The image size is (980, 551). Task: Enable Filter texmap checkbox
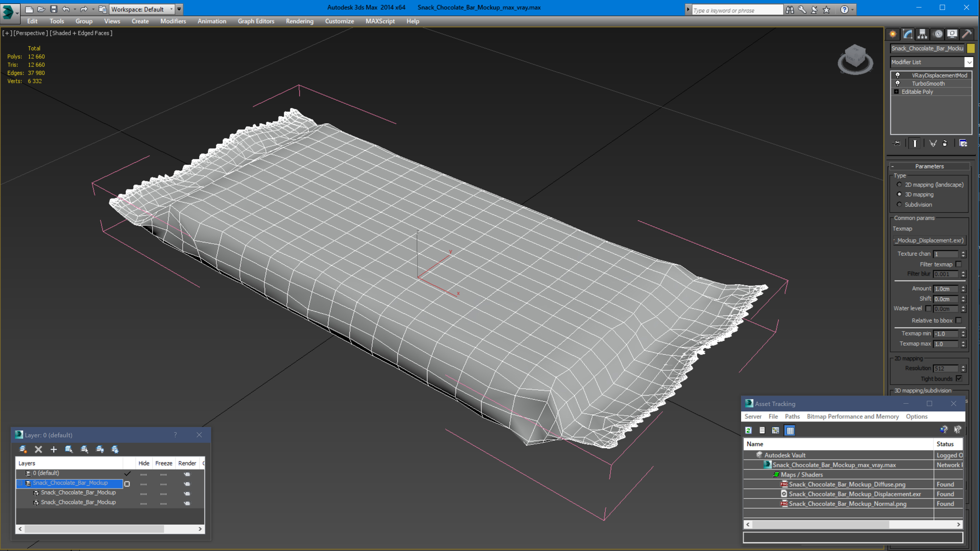(959, 264)
